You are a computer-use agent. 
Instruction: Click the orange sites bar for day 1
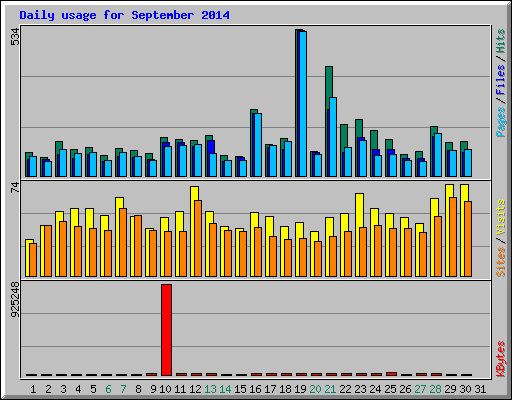pos(33,260)
